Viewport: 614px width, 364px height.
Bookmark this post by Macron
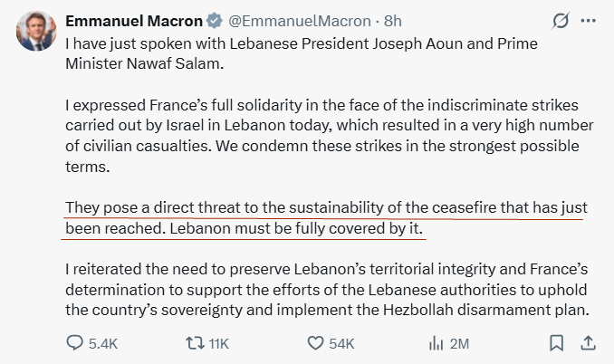tap(559, 342)
